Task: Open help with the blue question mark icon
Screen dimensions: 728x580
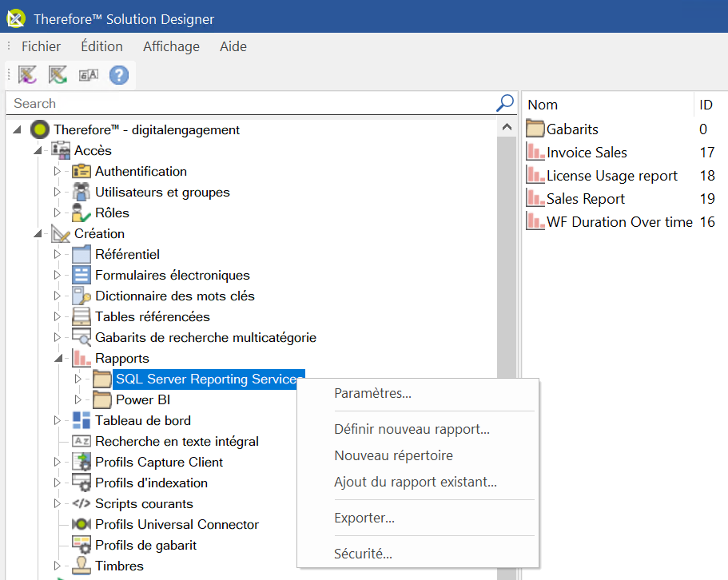Action: pos(119,75)
